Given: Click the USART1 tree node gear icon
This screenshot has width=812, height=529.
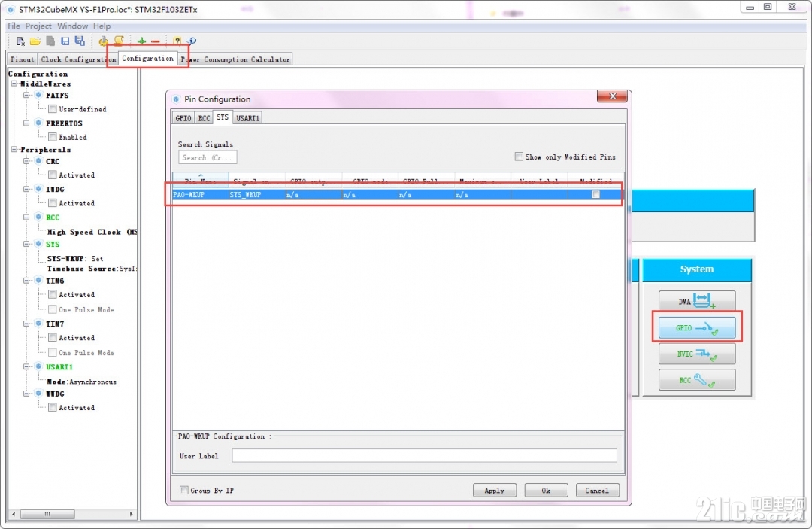Looking at the screenshot, I should 38,366.
